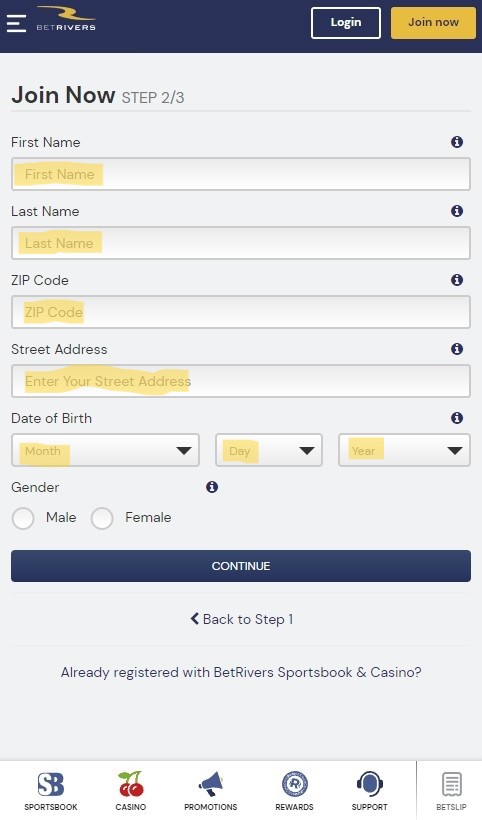This screenshot has width=482, height=820.
Task: Open Sportsbook from bottom navigation
Action: [x=51, y=791]
